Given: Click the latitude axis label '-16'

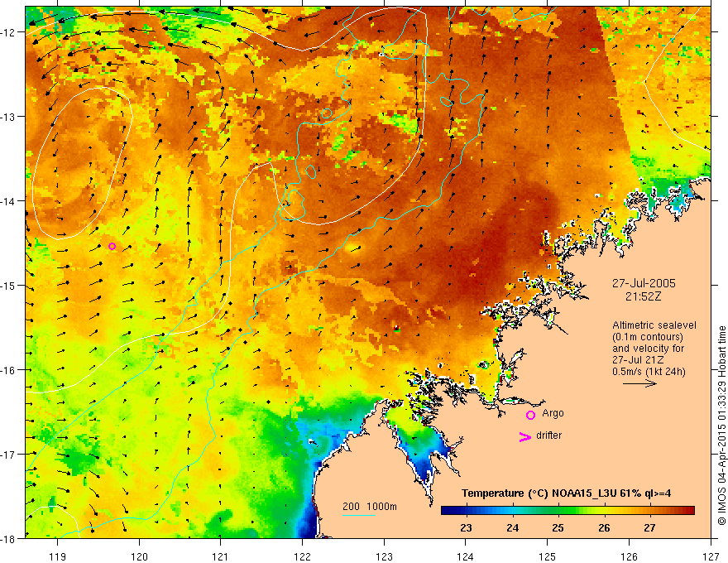Looking at the screenshot, I should pyautogui.click(x=9, y=370).
